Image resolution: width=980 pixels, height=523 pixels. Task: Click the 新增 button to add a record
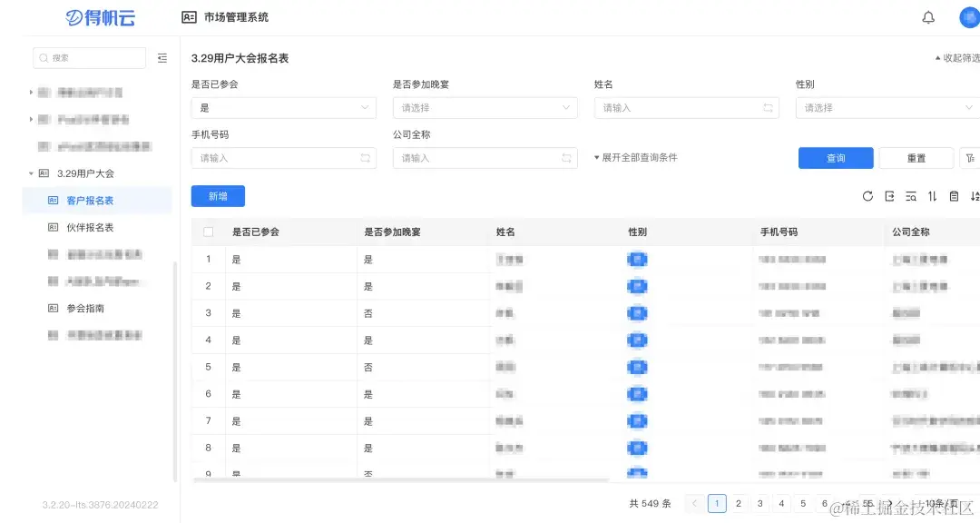click(218, 195)
